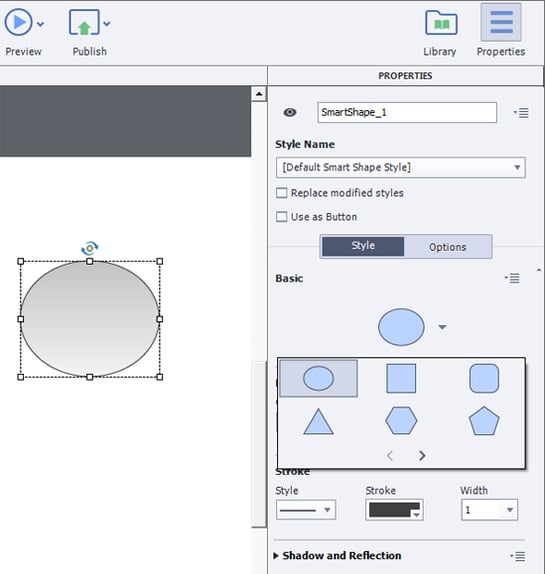Open the Stroke color swatch

pos(394,510)
